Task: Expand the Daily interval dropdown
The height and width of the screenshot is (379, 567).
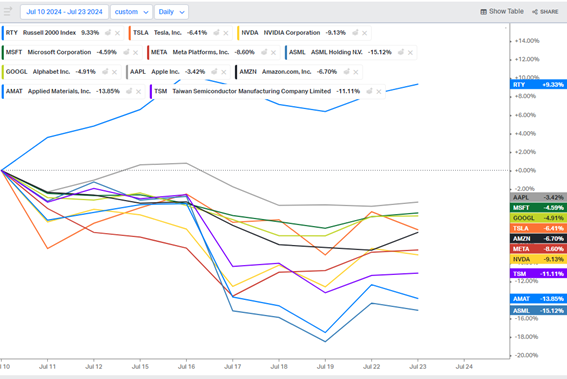Action: coord(171,12)
